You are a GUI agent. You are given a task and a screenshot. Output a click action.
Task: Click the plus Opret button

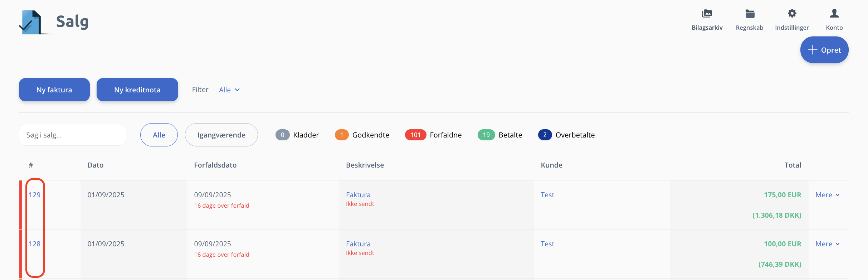pyautogui.click(x=824, y=50)
